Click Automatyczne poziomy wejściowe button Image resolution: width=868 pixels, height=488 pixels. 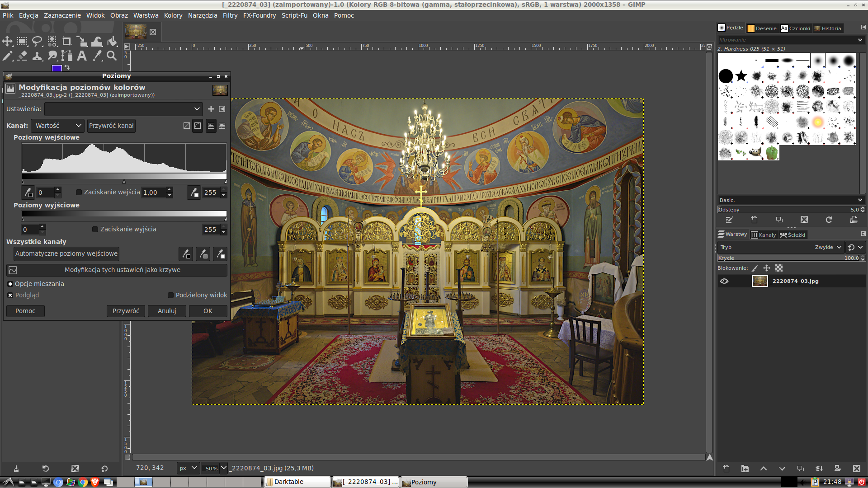tap(66, 253)
